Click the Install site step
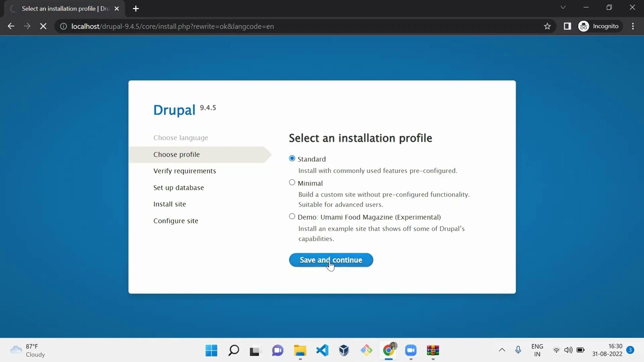 point(170,204)
